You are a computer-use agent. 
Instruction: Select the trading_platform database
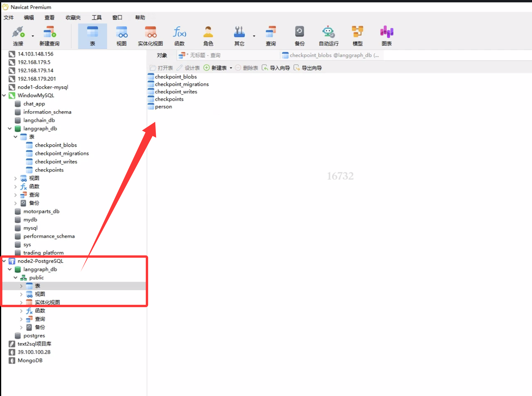(44, 253)
